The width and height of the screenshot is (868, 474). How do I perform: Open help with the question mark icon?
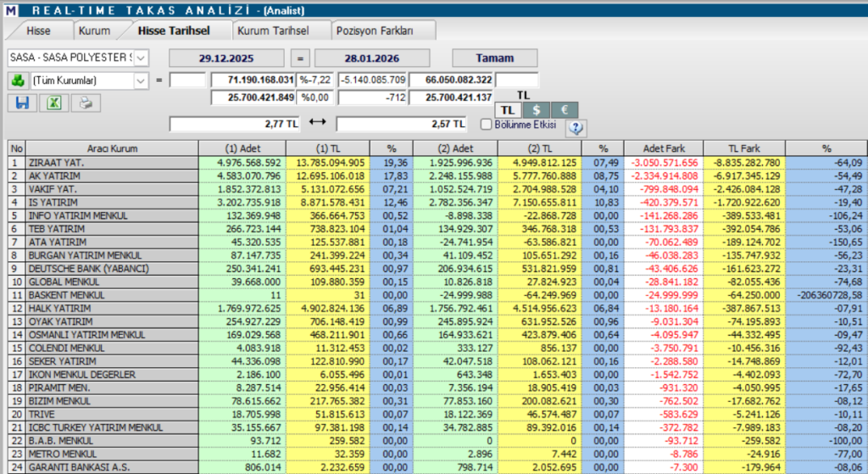point(576,127)
